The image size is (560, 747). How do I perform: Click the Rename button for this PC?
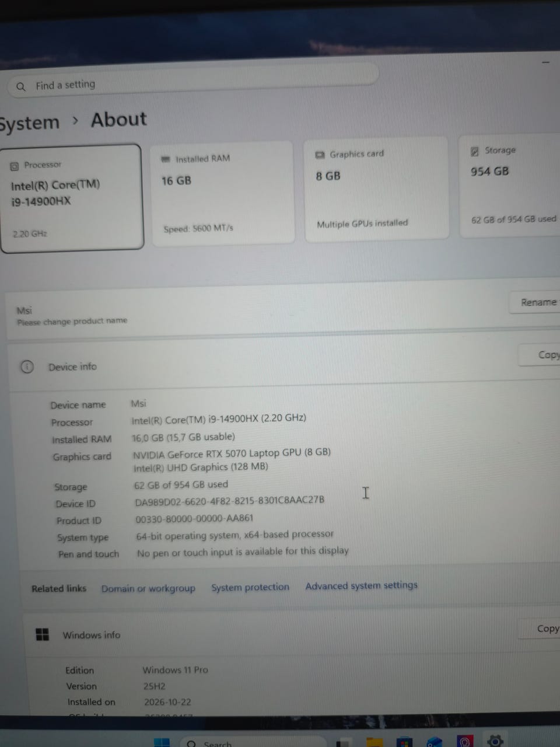coord(535,302)
